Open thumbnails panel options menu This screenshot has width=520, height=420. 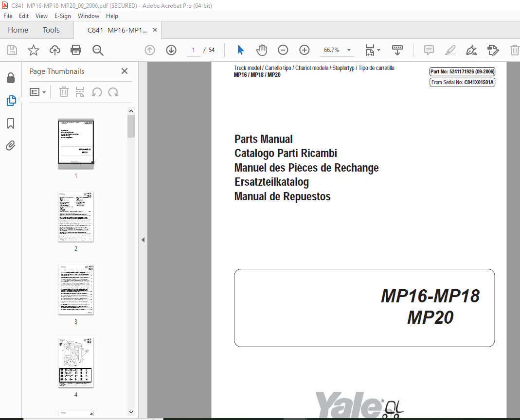pos(37,92)
